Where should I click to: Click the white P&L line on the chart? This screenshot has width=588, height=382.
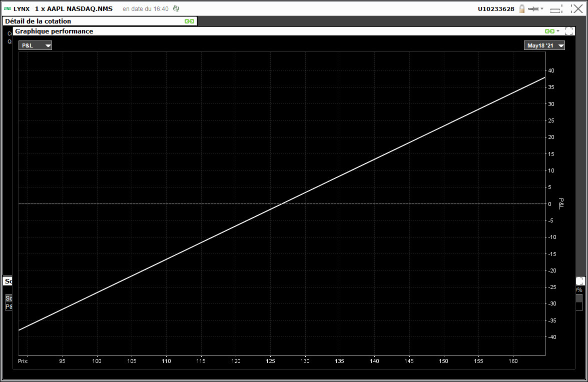coord(282,203)
